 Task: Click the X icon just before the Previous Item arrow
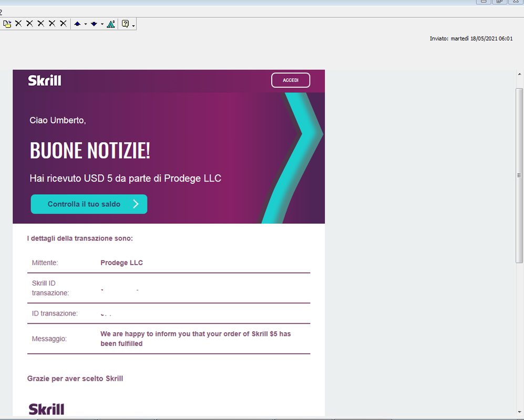pos(63,24)
